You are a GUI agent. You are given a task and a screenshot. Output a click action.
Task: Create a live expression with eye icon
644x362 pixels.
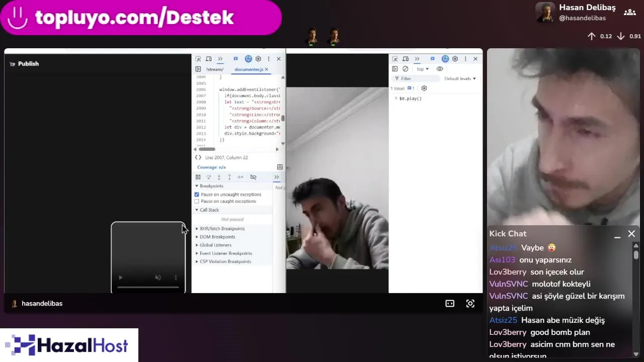pyautogui.click(x=440, y=69)
